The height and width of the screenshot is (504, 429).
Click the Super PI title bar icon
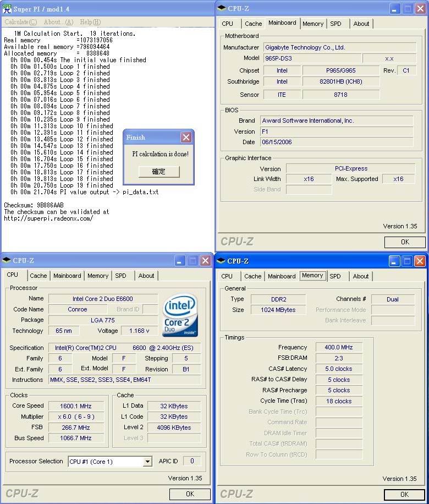pos(7,9)
